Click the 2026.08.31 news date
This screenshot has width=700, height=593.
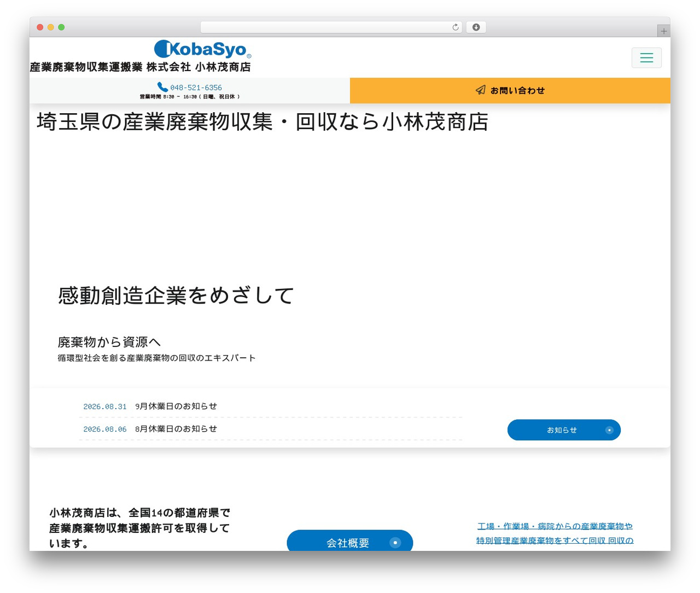click(105, 407)
